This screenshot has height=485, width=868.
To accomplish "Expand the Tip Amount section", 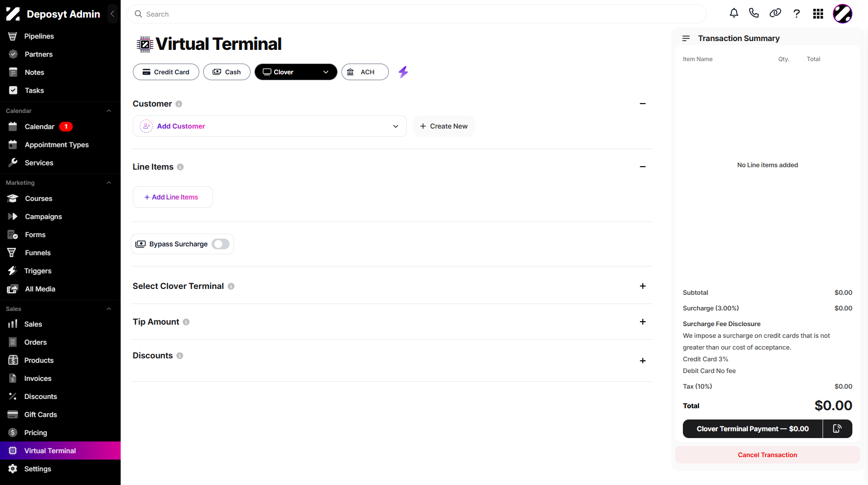I will point(643,322).
